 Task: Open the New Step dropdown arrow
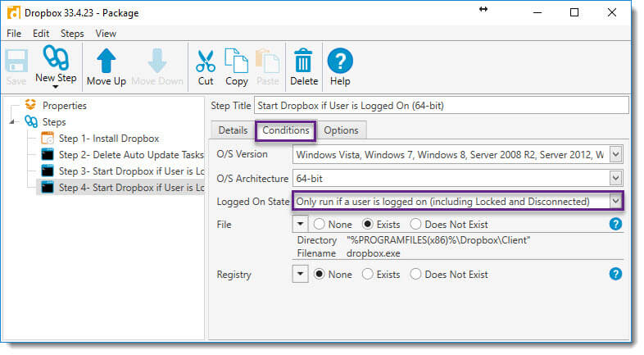pos(56,87)
